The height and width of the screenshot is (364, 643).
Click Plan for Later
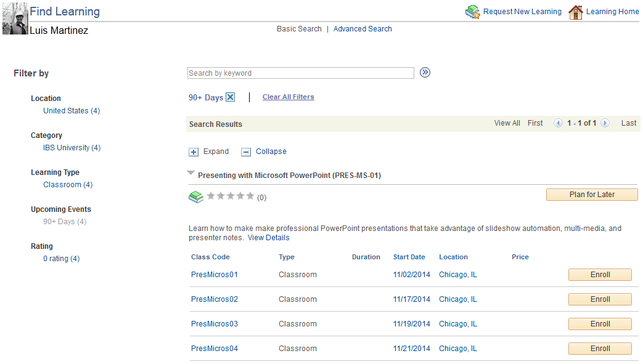[591, 194]
